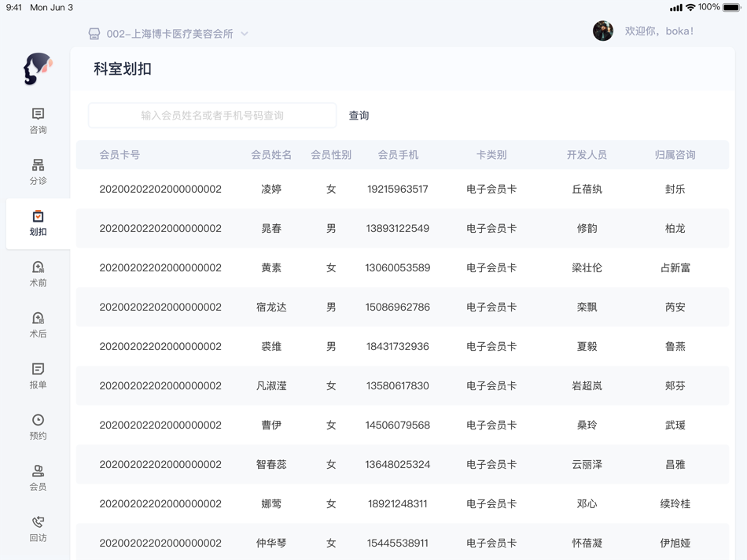This screenshot has width=747, height=560.
Task: Click consultant name 续玲桂
Action: (x=675, y=503)
